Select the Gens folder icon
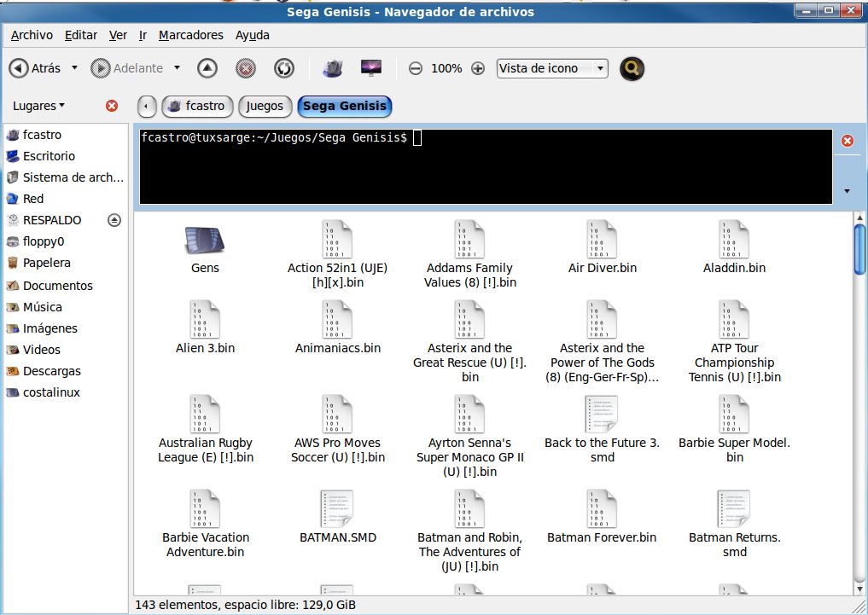 pyautogui.click(x=205, y=241)
